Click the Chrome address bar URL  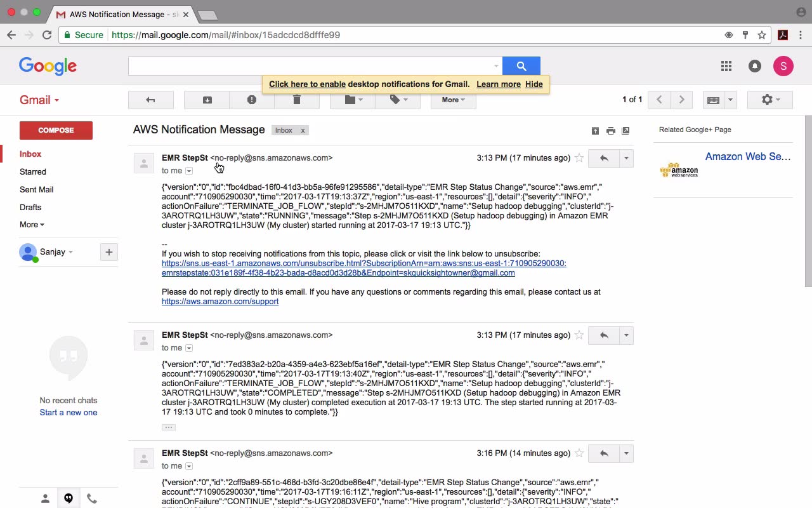tap(226, 35)
